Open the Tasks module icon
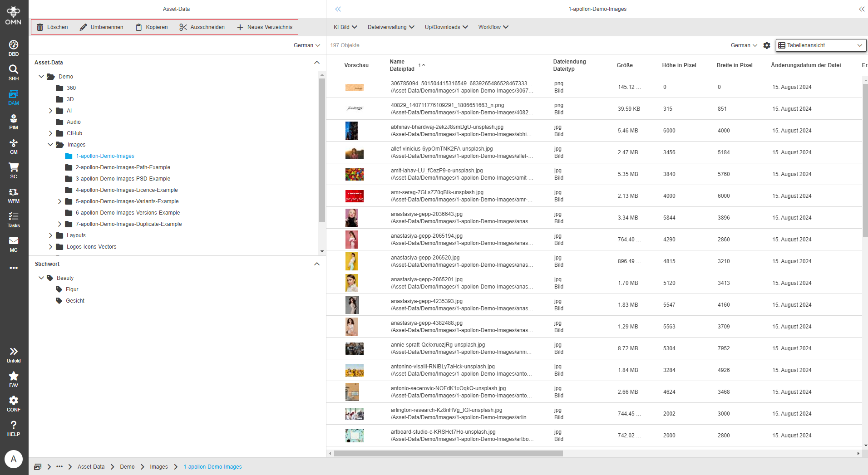This screenshot has width=868, height=475. [x=14, y=218]
